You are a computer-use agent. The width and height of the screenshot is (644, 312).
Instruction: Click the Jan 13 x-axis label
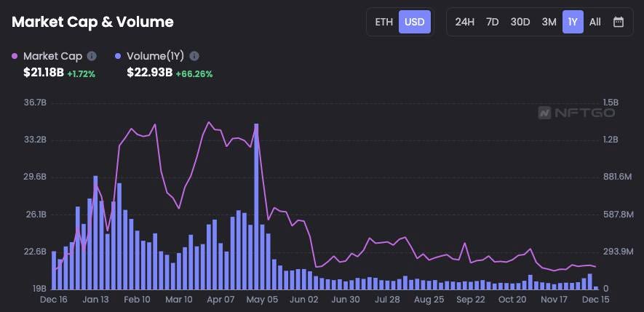click(95, 300)
